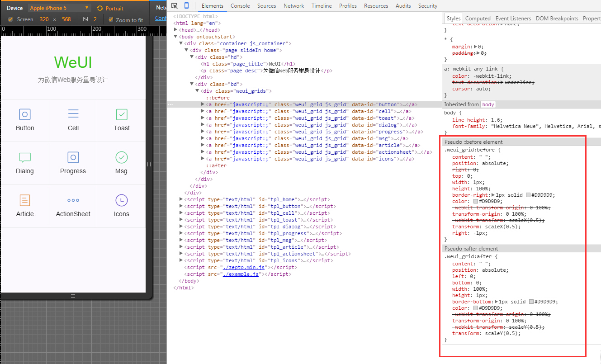
Task: Tap the Dialog speech bubble icon
Action: point(25,157)
